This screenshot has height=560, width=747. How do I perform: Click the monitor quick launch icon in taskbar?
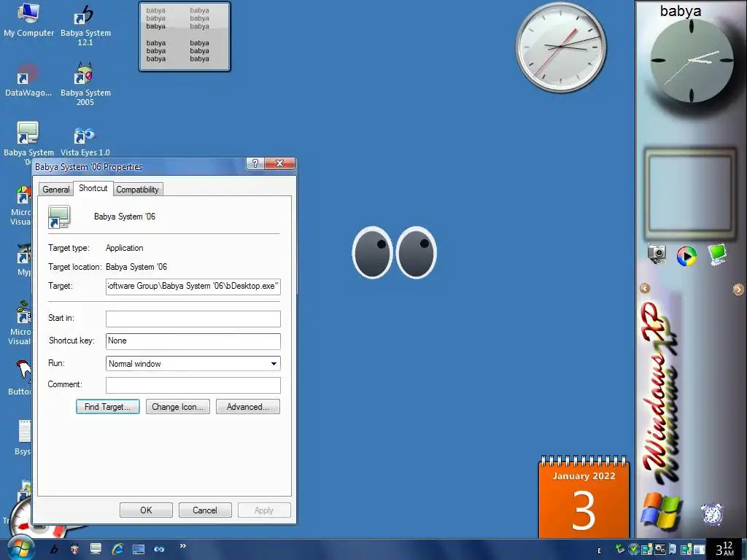pos(96,549)
